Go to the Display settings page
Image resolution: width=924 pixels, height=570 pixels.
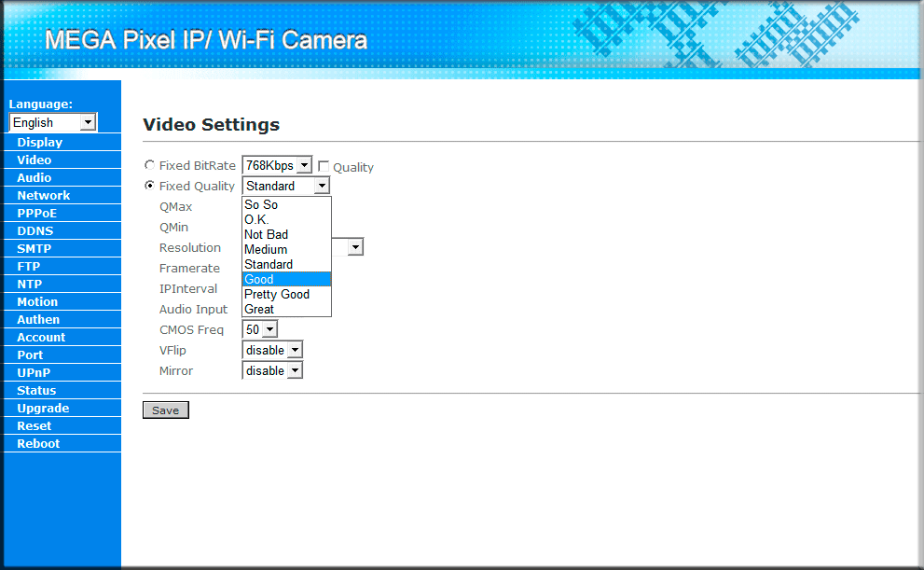coord(40,143)
